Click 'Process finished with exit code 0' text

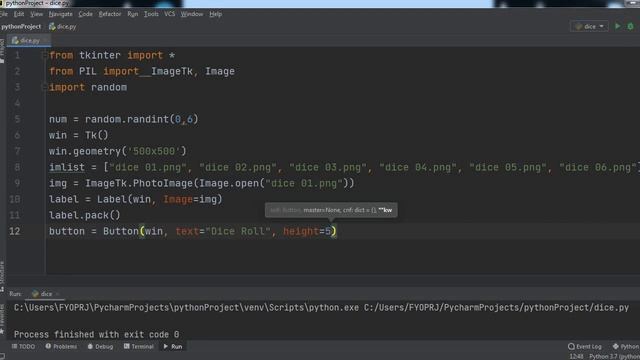[96, 335]
